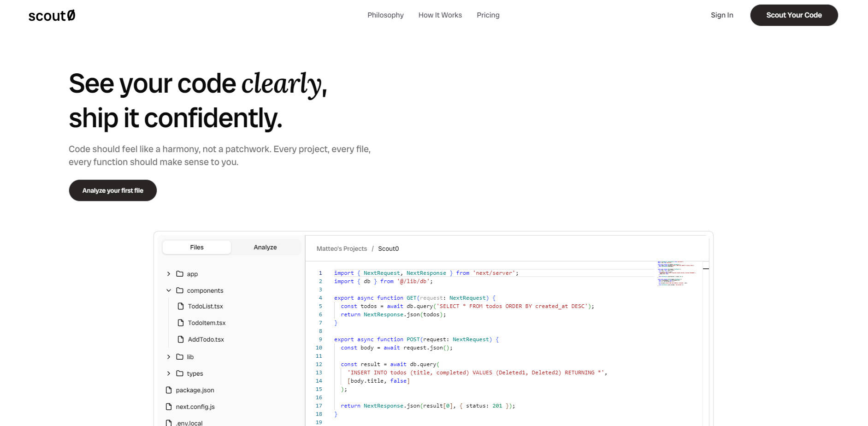The image size is (868, 426).
Task: Select the Files tab
Action: (197, 247)
